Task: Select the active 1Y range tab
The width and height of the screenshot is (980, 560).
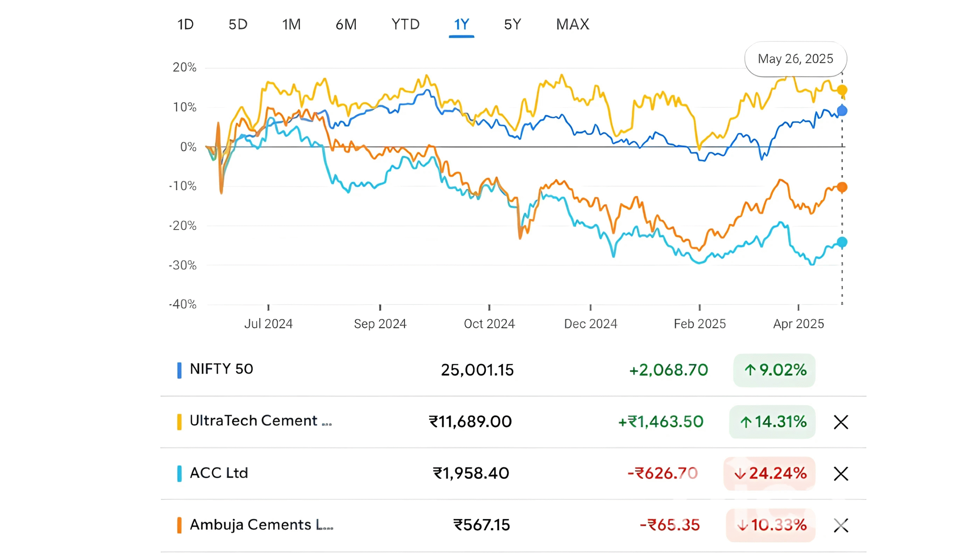Action: (461, 24)
